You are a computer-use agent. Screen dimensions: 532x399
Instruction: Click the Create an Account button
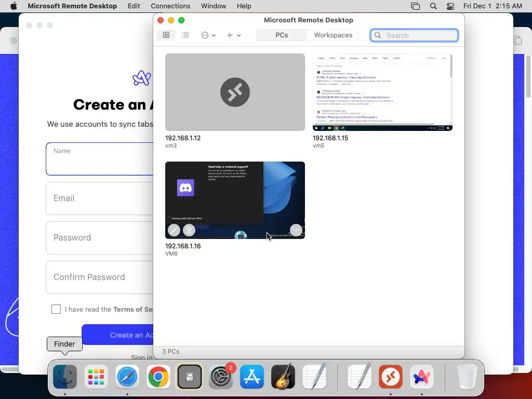coord(118,335)
